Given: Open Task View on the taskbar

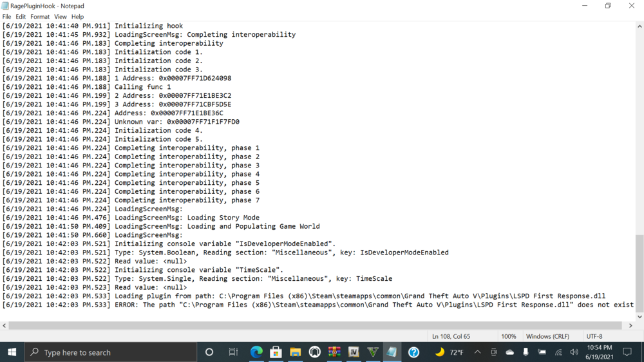Looking at the screenshot, I should pos(233,352).
